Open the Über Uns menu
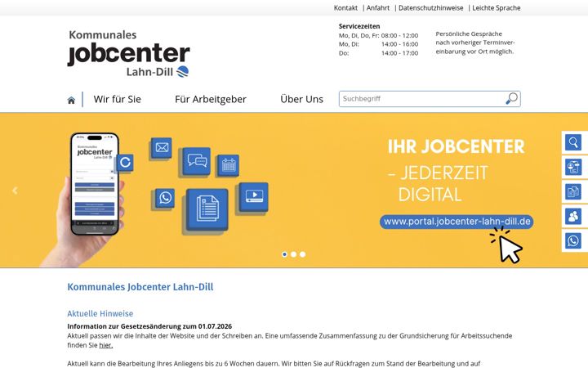Screen dimensions: 588x368 click(302, 99)
